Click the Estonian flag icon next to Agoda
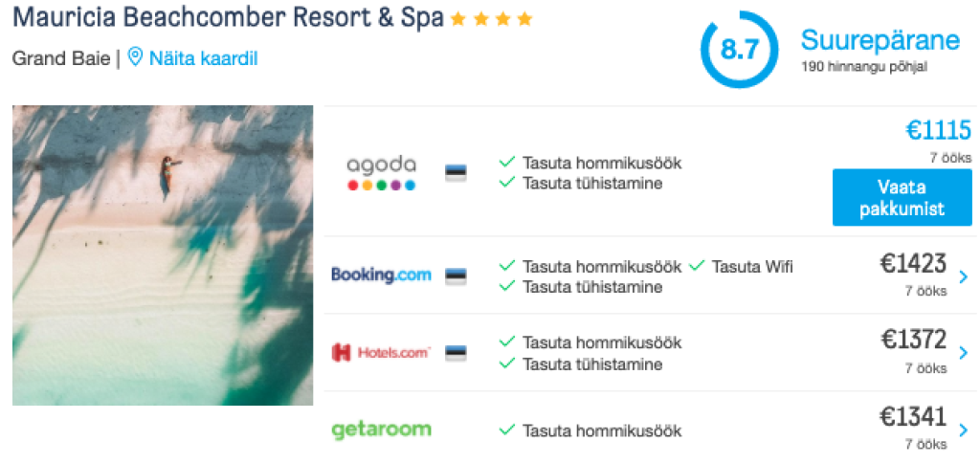This screenshot has height=463, width=980. coord(456,173)
